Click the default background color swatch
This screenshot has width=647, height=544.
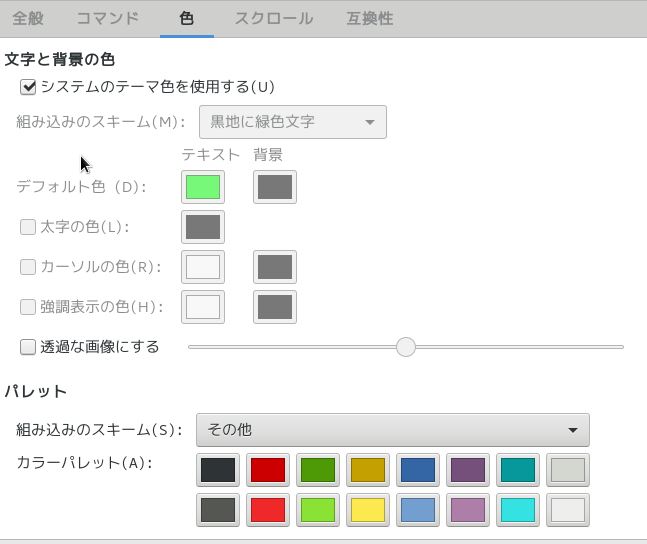click(x=275, y=187)
